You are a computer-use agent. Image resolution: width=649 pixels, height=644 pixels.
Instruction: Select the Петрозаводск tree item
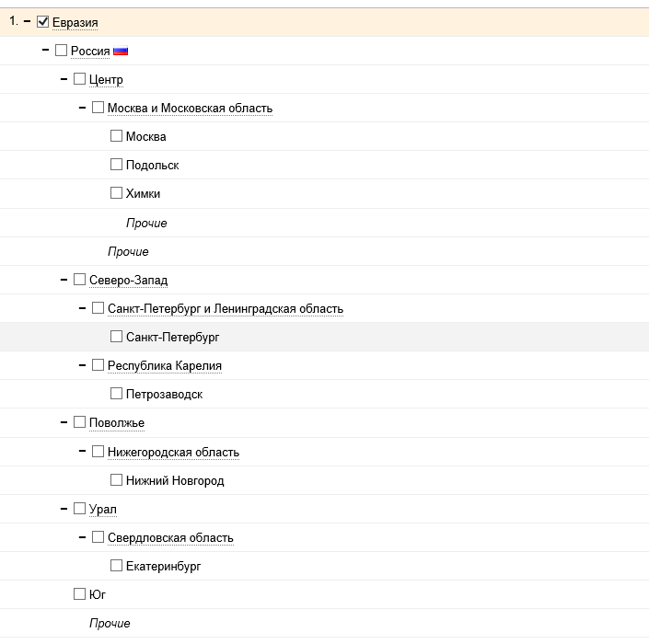pos(164,394)
